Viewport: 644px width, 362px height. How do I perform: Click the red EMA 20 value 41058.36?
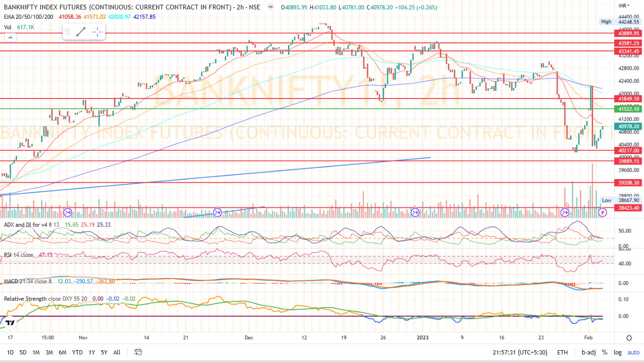(x=70, y=16)
